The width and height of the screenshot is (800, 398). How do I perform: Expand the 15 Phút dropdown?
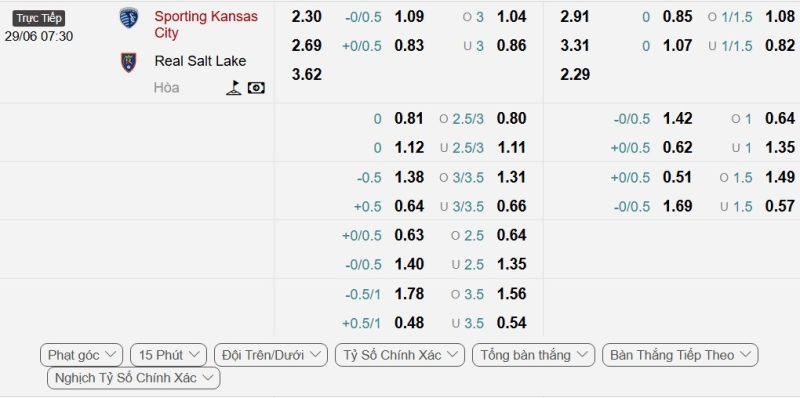click(x=168, y=355)
